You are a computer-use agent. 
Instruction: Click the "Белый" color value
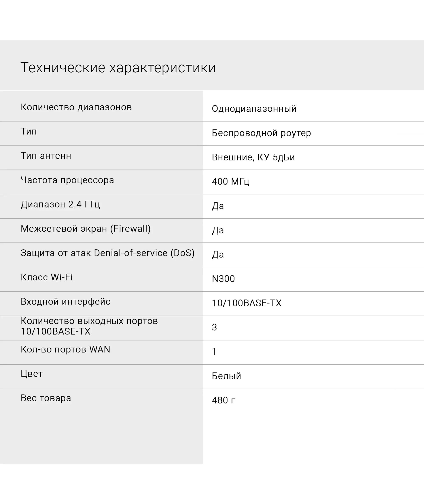coord(226,376)
